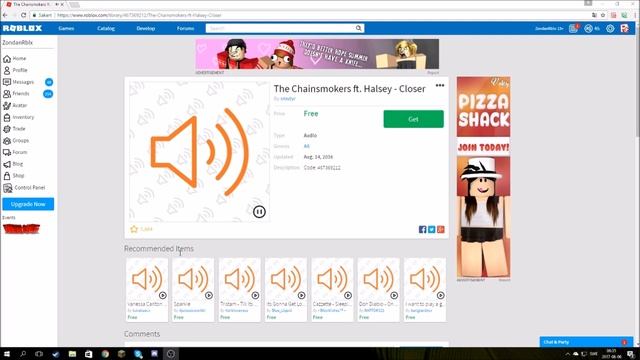Screen dimensions: 640x360
Task: Open the settings gear icon
Action: coord(610,29)
